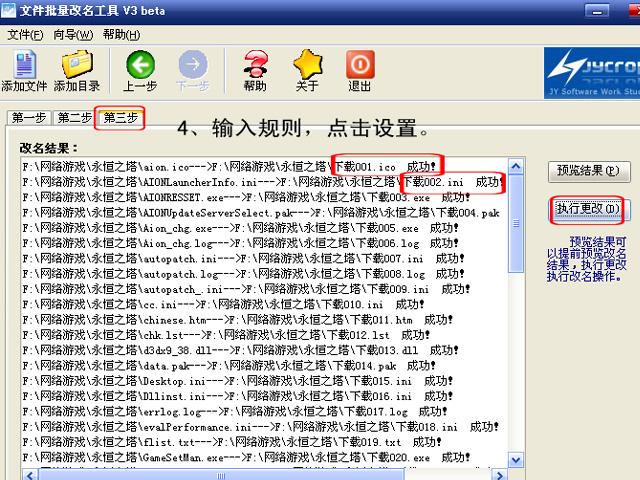Select the errlog.log result row

pyautogui.click(x=235, y=411)
